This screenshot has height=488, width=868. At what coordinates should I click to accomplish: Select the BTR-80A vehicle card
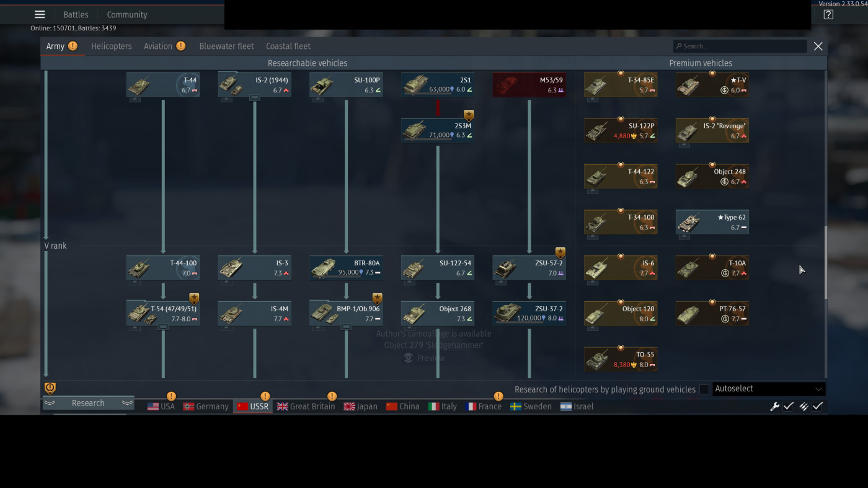[x=346, y=268]
